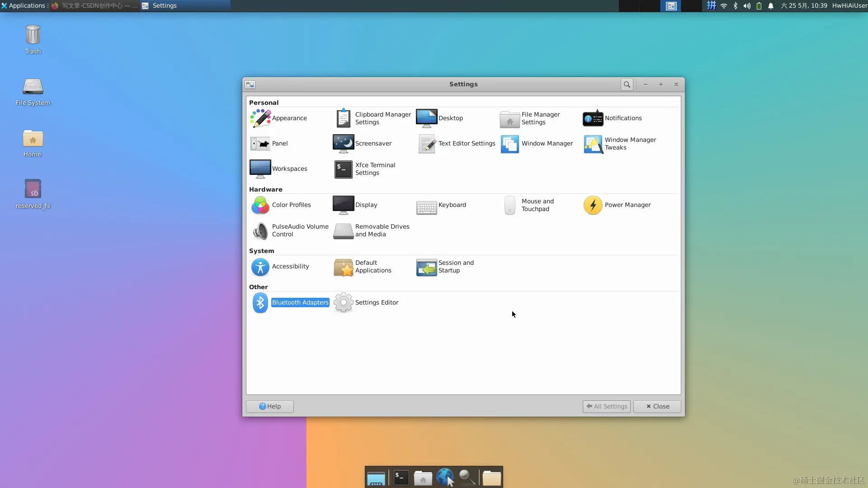Switch to the CSDN browser taskbar window

[95, 5]
